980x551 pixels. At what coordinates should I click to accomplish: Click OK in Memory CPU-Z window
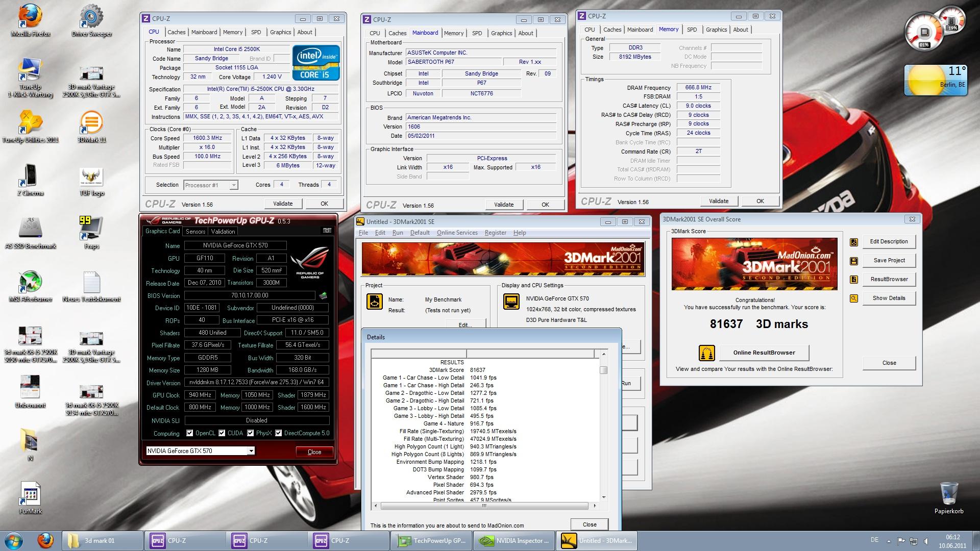click(x=760, y=201)
